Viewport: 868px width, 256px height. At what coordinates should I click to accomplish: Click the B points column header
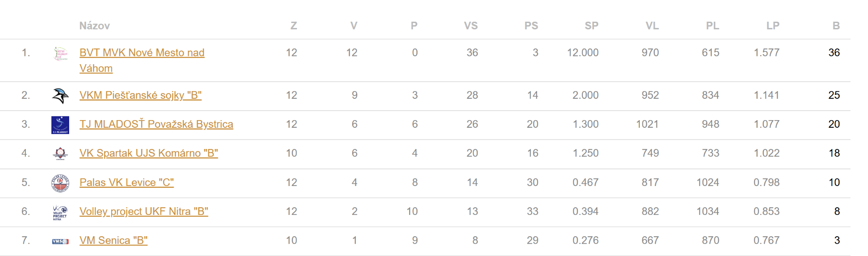(836, 26)
